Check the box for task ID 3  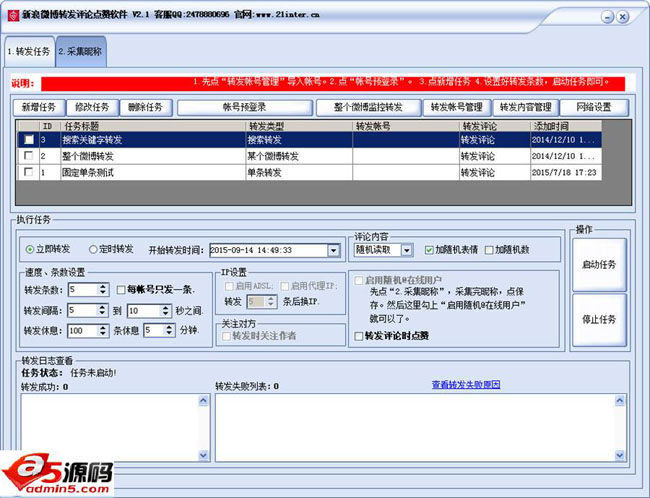29,140
